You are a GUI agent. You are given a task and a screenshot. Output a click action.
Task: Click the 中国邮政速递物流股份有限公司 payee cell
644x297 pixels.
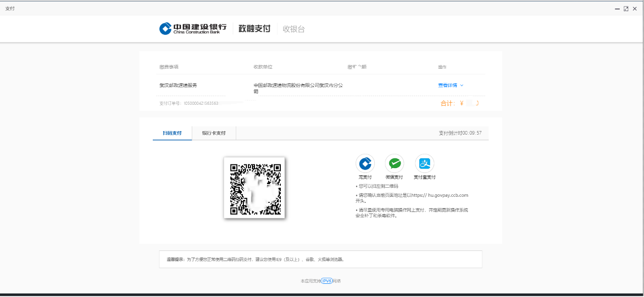pyautogui.click(x=298, y=89)
